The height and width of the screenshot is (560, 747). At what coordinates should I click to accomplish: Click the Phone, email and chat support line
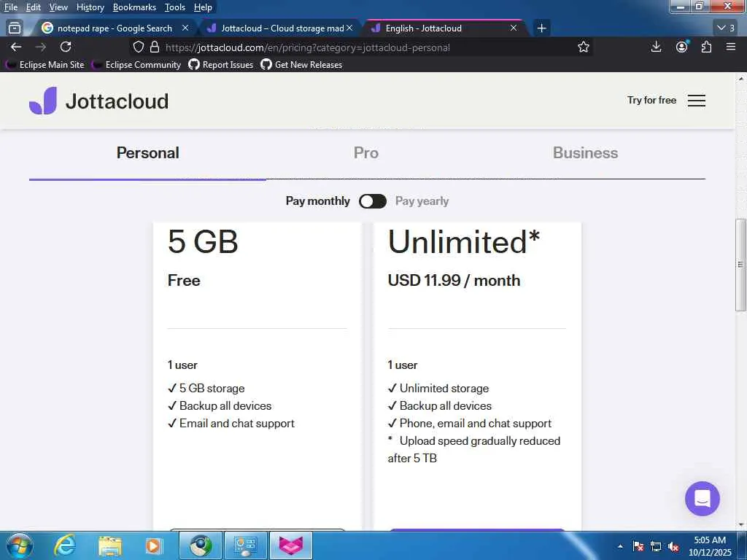[470, 424]
